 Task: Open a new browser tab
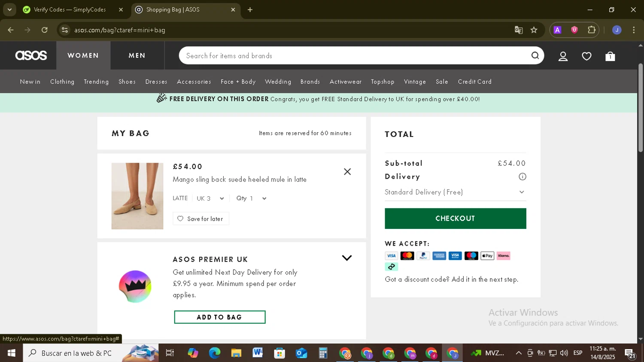click(x=250, y=9)
